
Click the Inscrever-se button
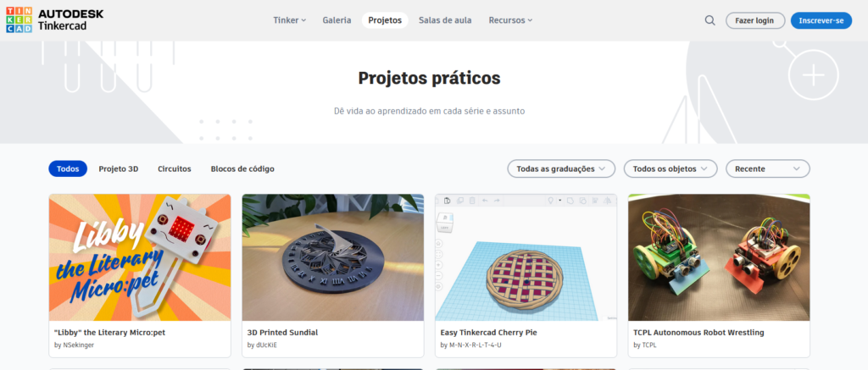point(821,20)
